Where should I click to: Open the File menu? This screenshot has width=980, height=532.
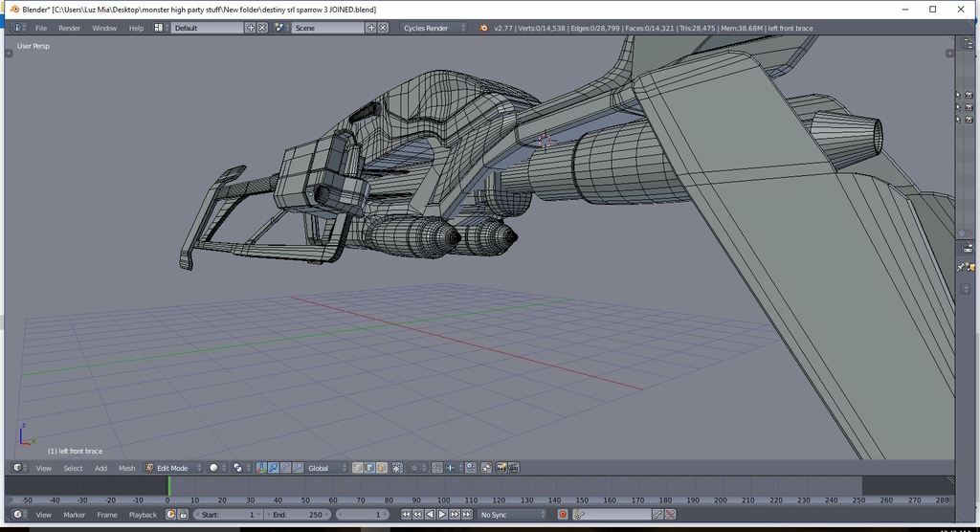click(x=40, y=28)
